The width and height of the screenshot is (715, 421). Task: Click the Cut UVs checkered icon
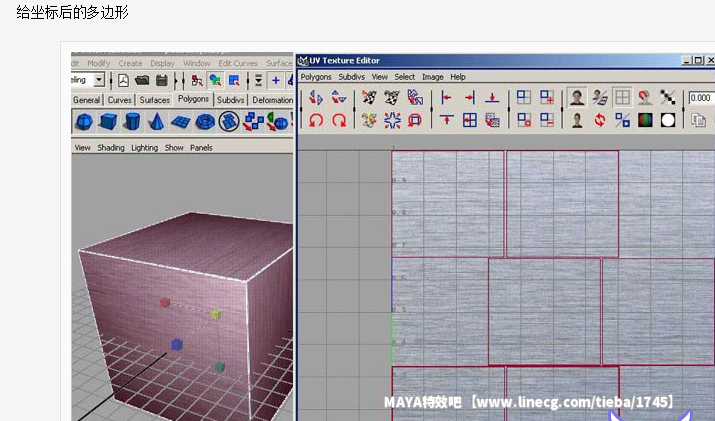pyautogui.click(x=369, y=98)
